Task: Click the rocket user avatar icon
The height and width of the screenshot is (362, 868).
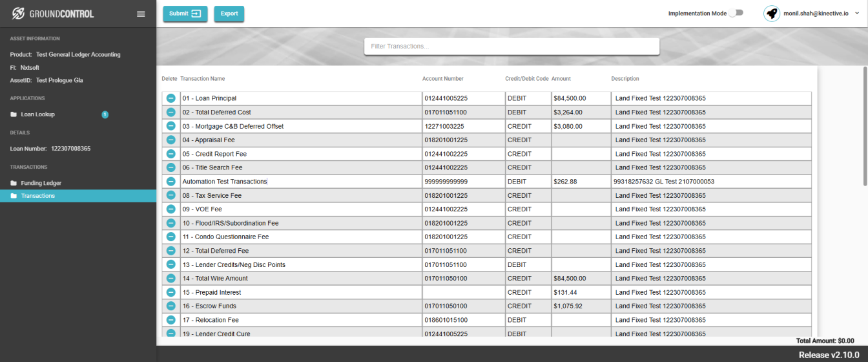Action: coord(771,13)
